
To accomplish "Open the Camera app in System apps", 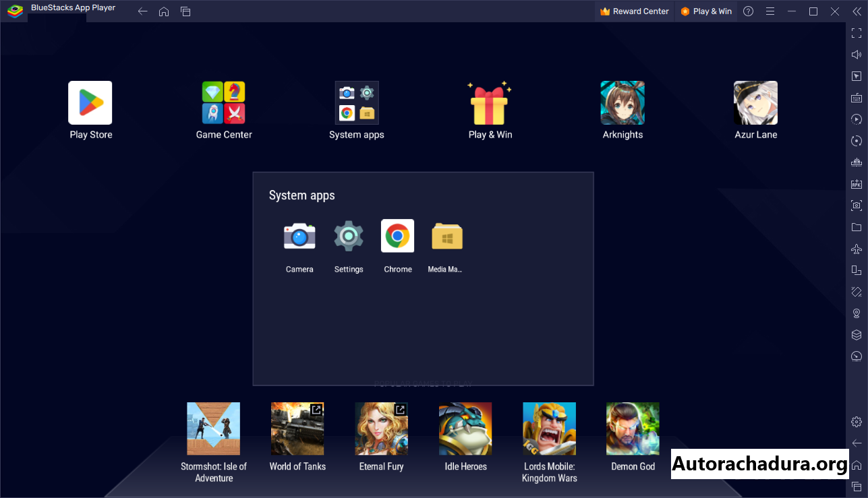I will [299, 236].
